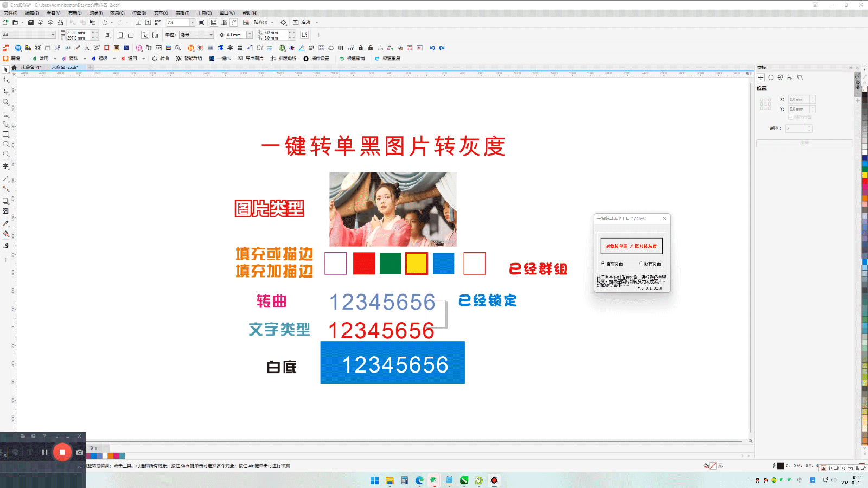
Task: Open the 编辑(E) menu
Action: pos(32,13)
